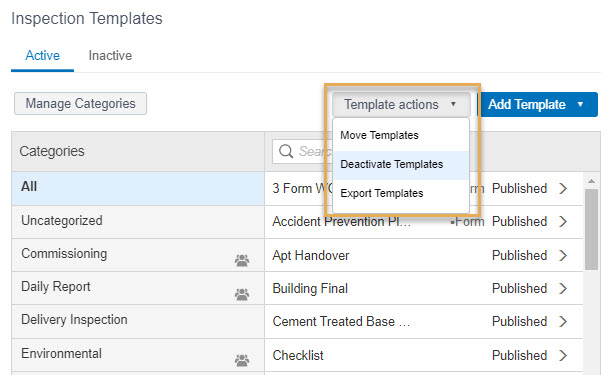Open the Checklist row chevron arrow
610x375 pixels.
click(563, 356)
